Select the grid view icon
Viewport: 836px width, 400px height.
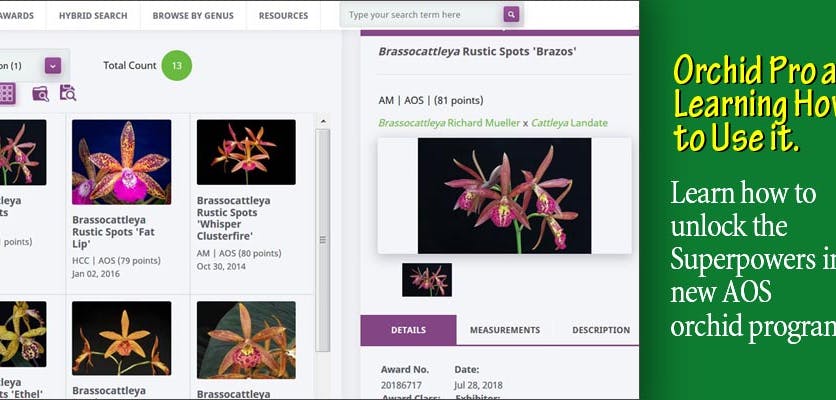7,93
